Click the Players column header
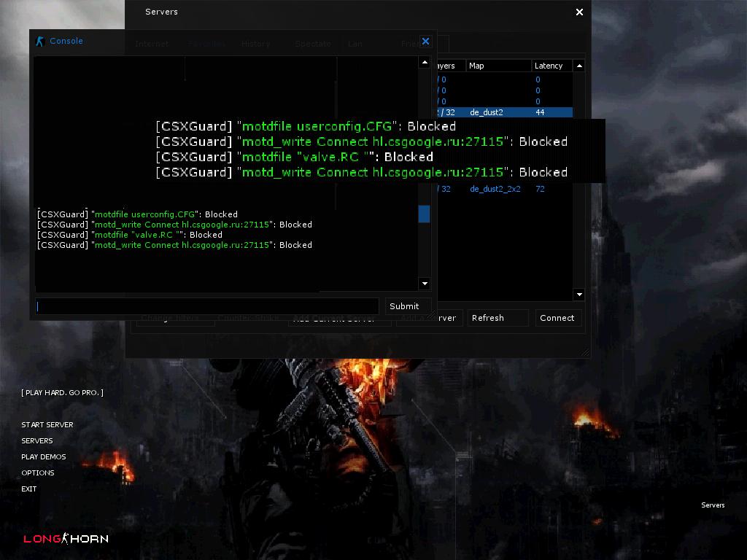Screen dimensions: 747x560 (451, 66)
